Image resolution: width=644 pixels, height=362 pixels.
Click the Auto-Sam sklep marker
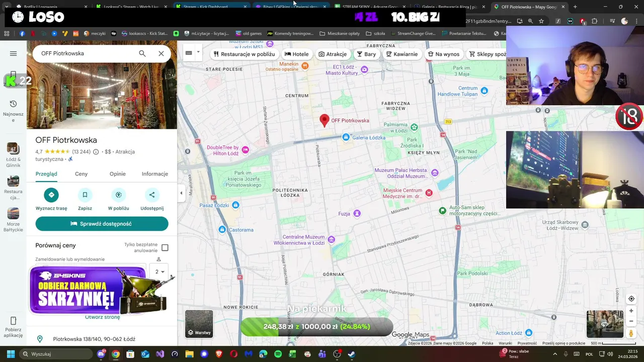442,210
